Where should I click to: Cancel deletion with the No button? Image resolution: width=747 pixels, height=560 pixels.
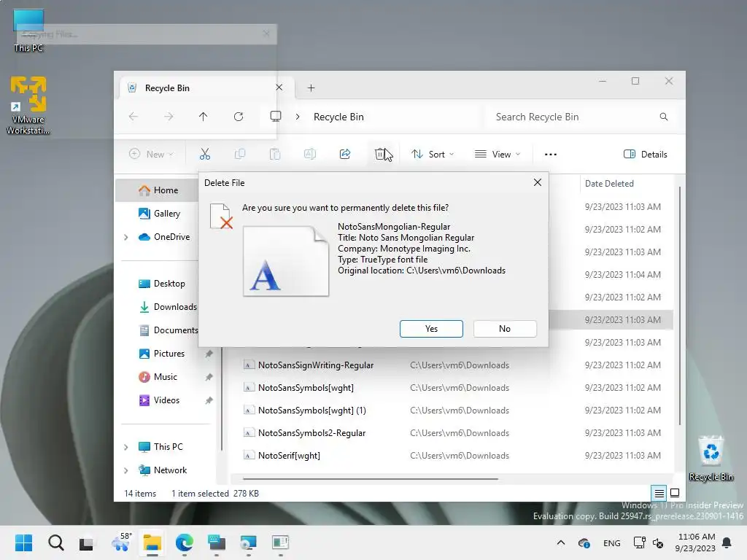coord(505,329)
